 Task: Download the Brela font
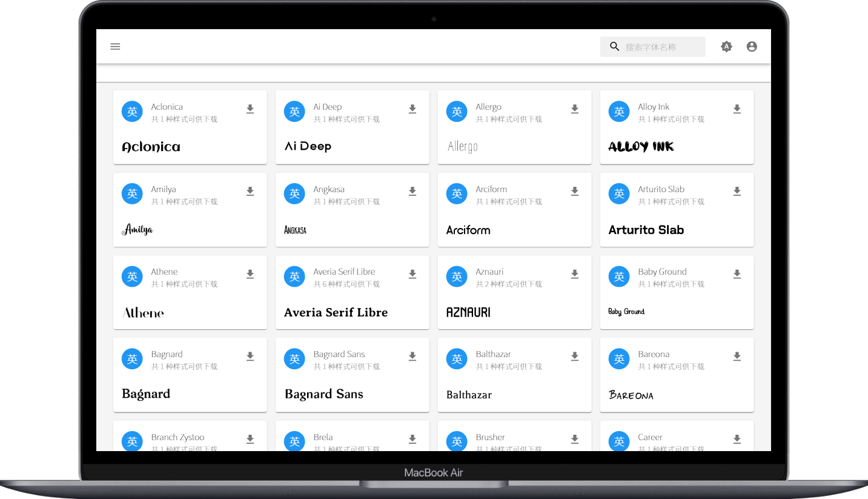point(412,439)
